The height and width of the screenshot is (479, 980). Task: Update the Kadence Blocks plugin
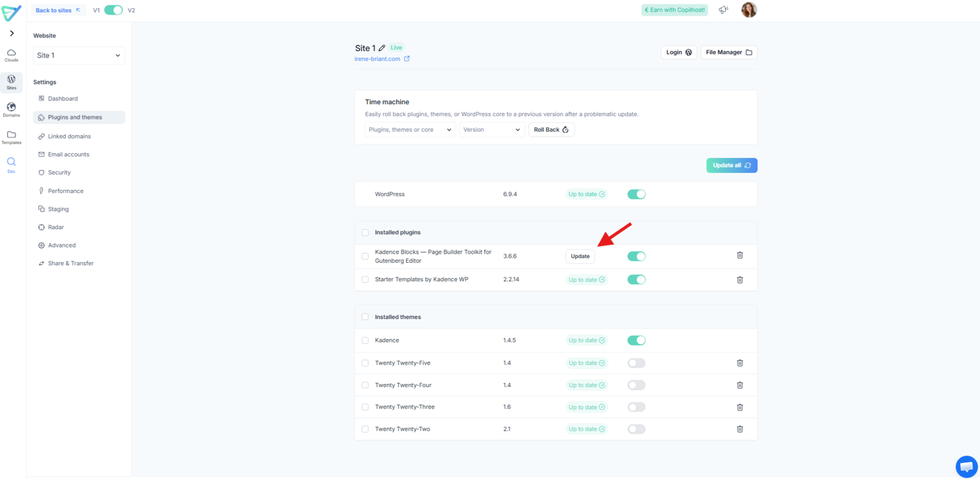pyautogui.click(x=580, y=257)
